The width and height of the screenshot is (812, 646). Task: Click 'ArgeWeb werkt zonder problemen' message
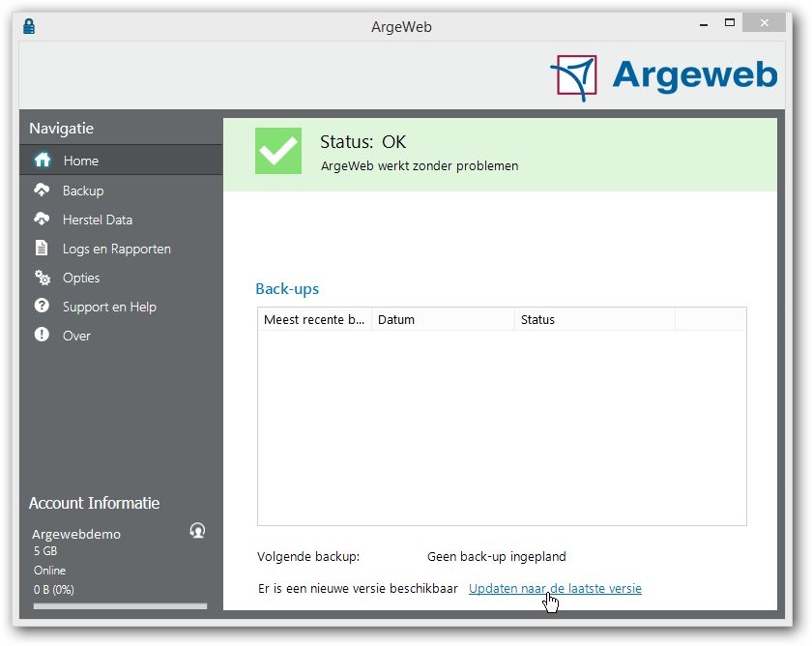420,165
